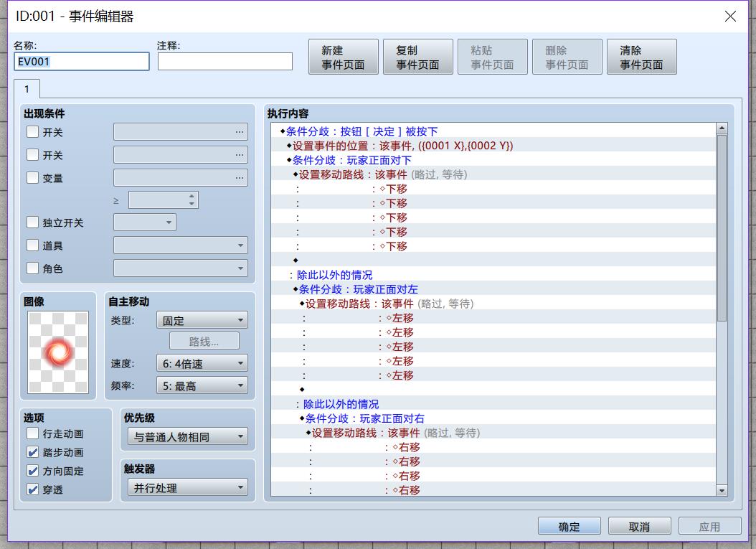Screen dimensions: 756x549
Task: Click 复制事件页面 button
Action: (x=418, y=57)
